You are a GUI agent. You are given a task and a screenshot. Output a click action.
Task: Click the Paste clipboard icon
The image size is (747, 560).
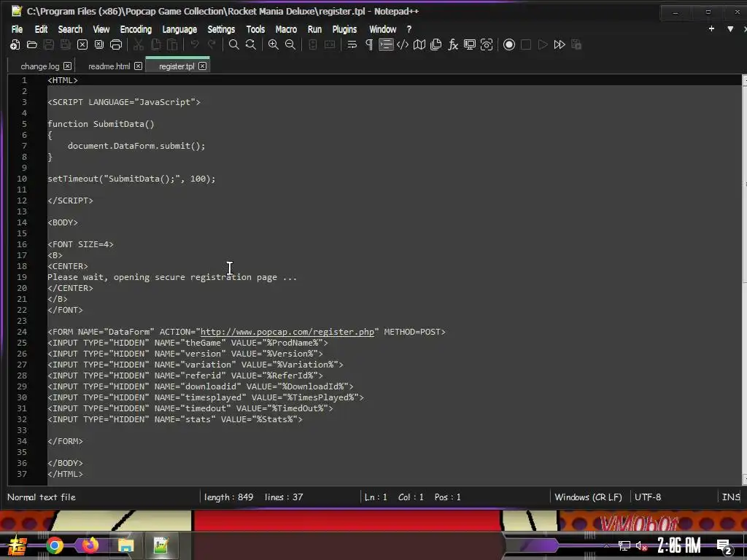[172, 44]
